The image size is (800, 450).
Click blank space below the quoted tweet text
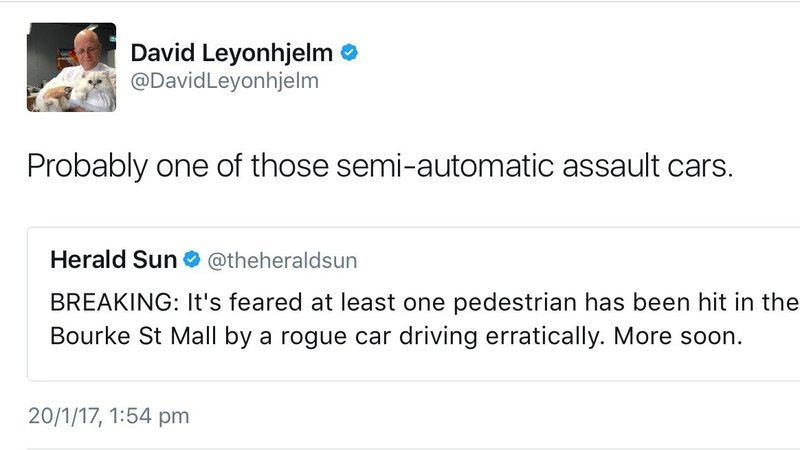click(x=400, y=368)
